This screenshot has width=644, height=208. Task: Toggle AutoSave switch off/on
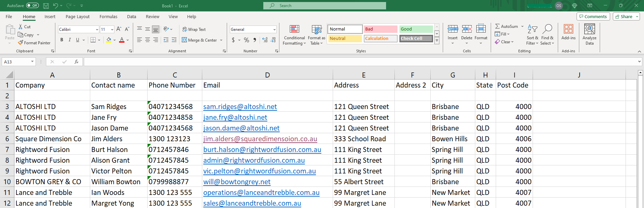[32, 6]
